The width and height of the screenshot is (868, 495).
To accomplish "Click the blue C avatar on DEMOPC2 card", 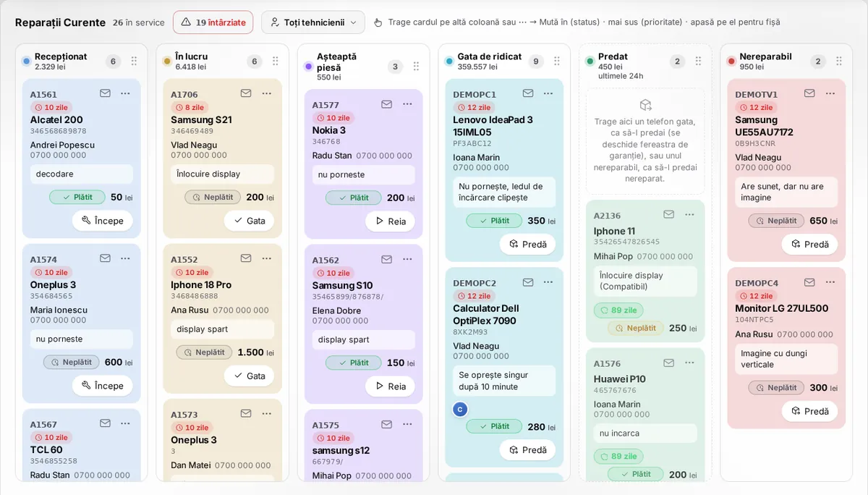I will click(x=459, y=409).
